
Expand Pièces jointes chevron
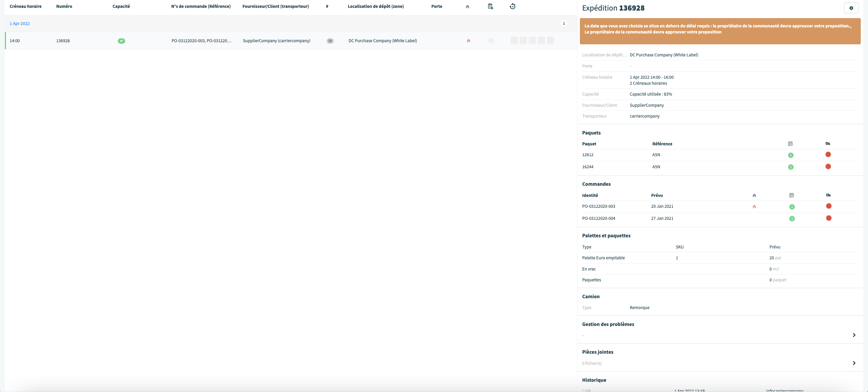854,363
